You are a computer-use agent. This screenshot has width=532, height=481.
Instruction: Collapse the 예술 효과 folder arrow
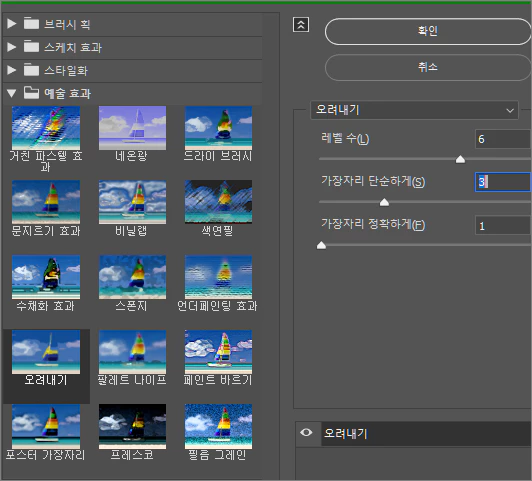coord(12,93)
